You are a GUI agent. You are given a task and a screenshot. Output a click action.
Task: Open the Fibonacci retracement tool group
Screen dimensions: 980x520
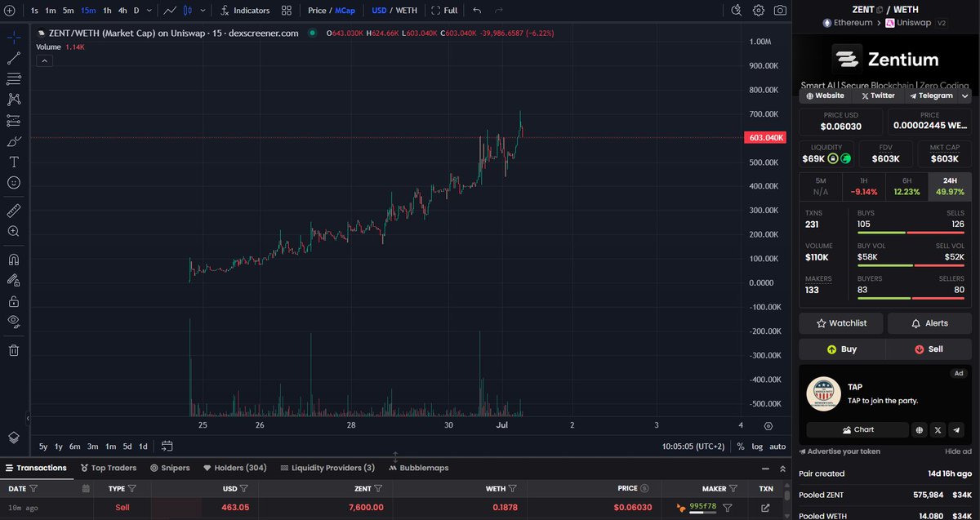click(x=14, y=79)
